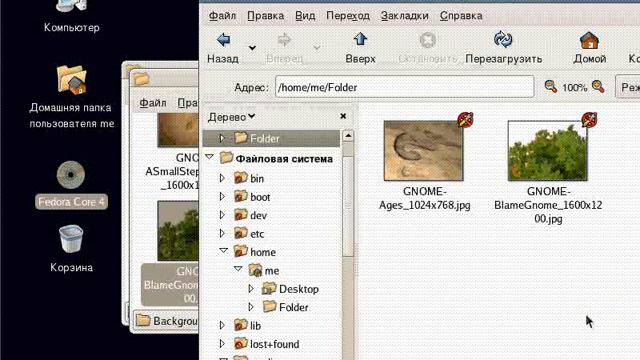Screen dimensions: 640x360
Task: Expand the Folder node under me
Action: [251, 307]
